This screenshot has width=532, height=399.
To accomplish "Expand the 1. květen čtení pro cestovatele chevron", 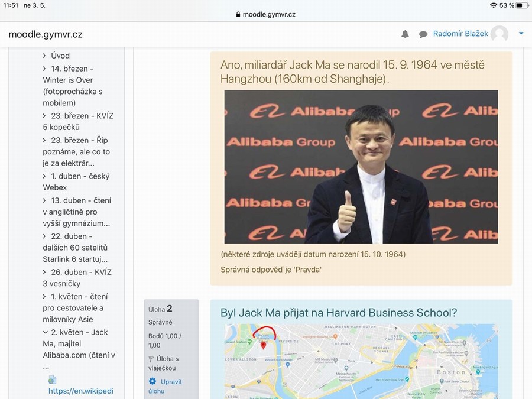I will (x=44, y=297).
